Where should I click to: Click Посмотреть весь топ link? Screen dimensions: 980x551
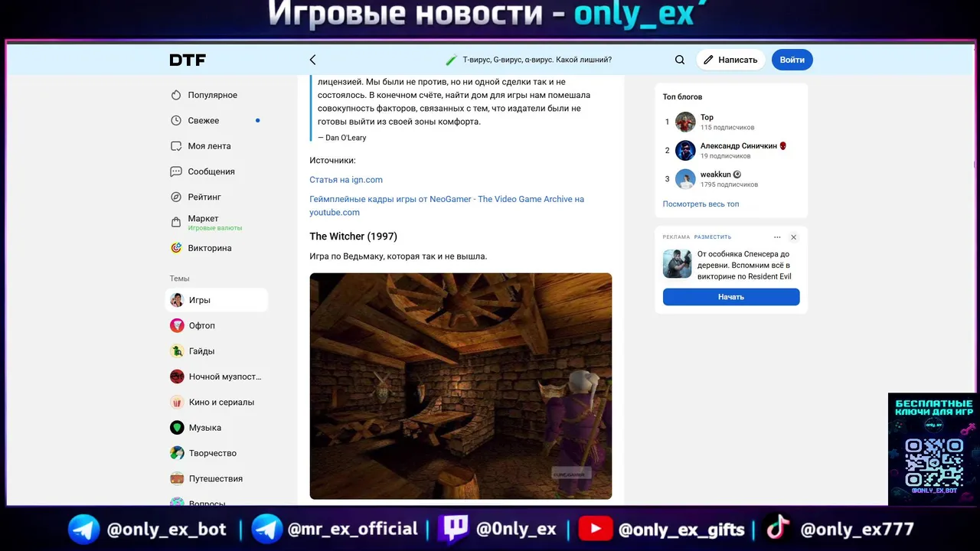(x=701, y=204)
